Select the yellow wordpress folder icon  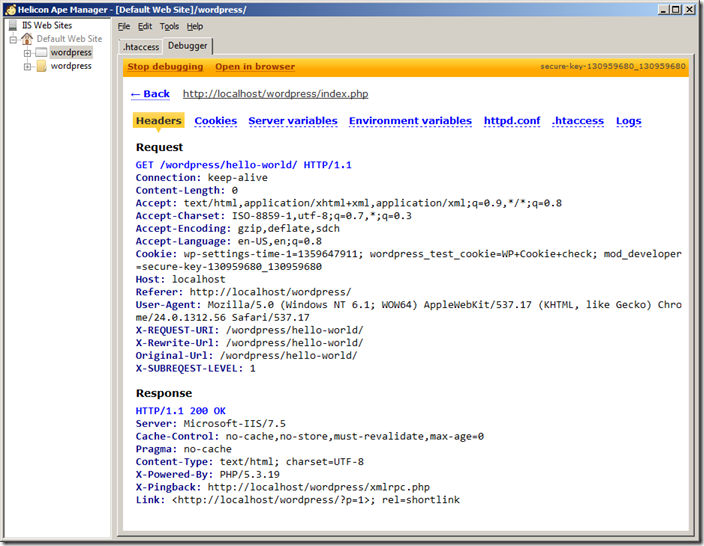point(41,66)
